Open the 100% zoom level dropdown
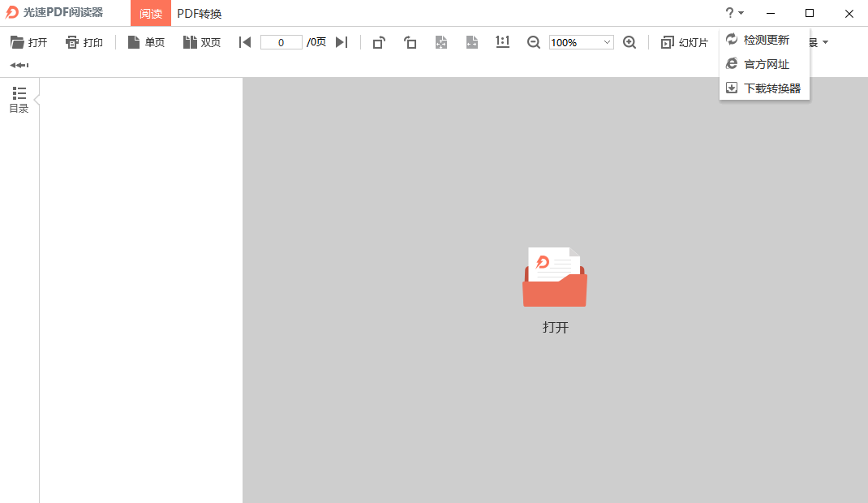The image size is (868, 503). pos(582,42)
